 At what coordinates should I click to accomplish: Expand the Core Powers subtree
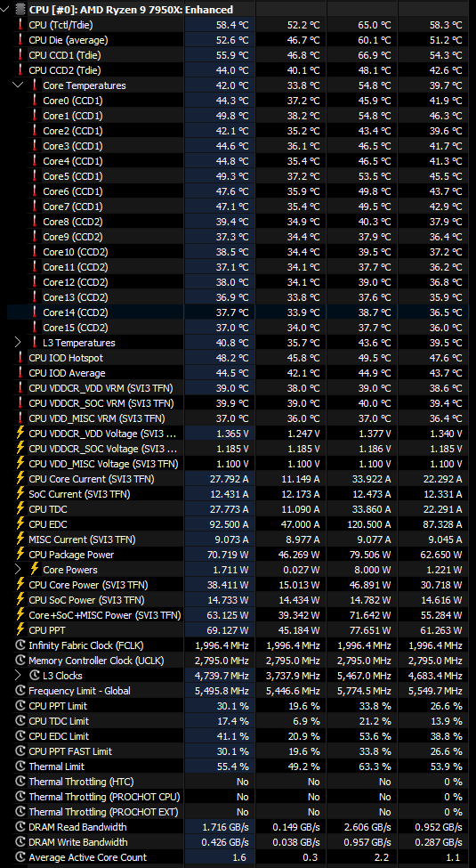(x=18, y=570)
